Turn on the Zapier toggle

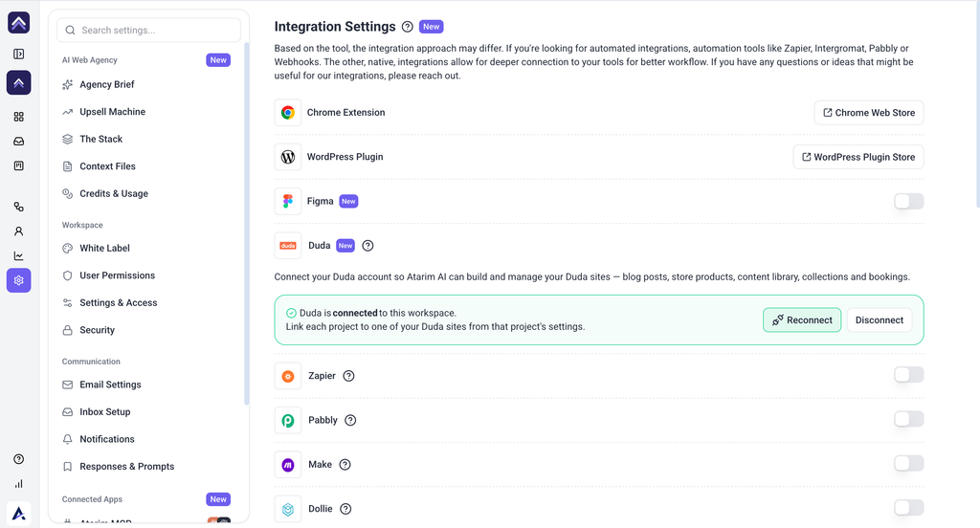coord(908,375)
